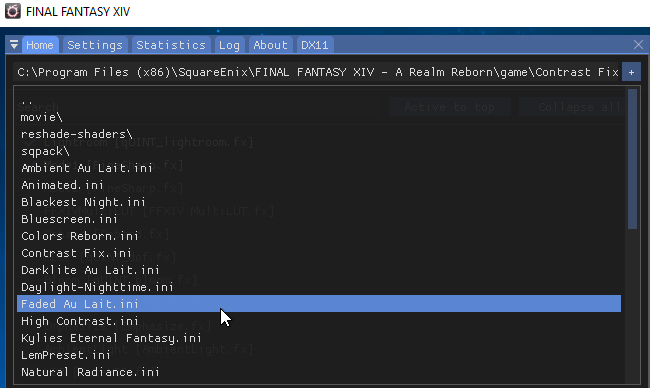Viewport: 650px width, 388px height.
Task: Load the Colors Reborn.ini preset
Action: coord(319,236)
